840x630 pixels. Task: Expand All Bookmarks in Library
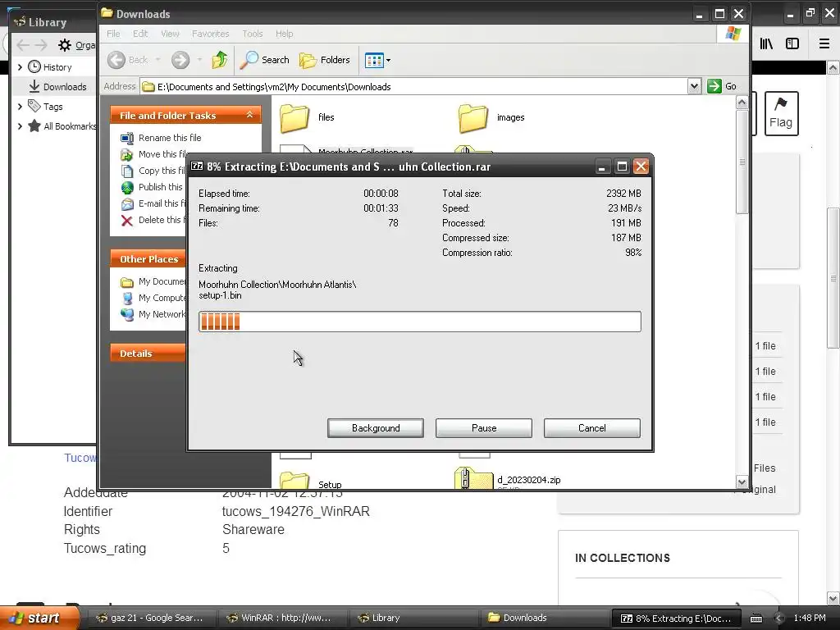click(20, 126)
